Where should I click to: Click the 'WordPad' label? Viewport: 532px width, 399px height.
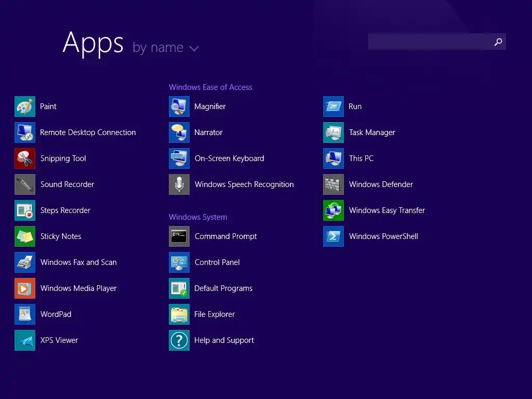pyautogui.click(x=56, y=314)
